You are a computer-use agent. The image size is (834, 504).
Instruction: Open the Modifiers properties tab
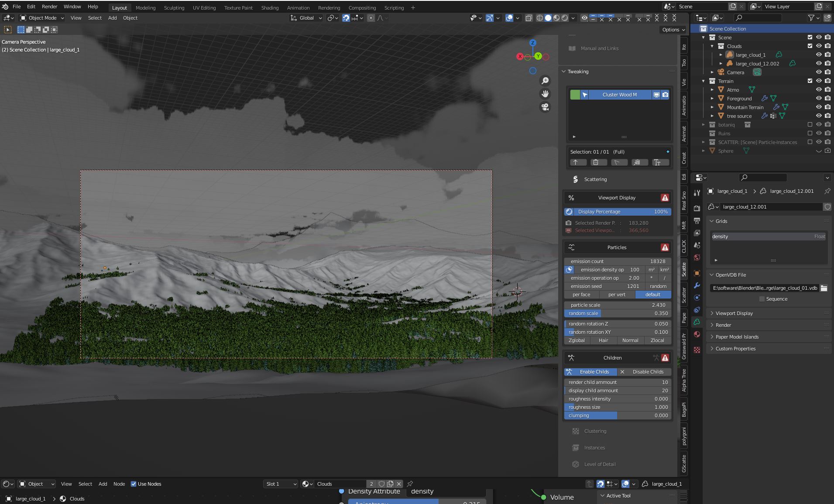697,285
